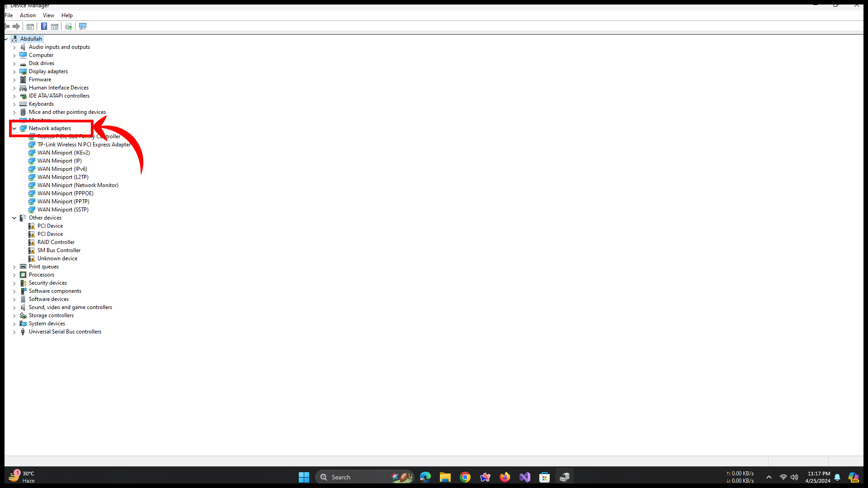
Task: Open the Action menu
Action: click(x=28, y=15)
